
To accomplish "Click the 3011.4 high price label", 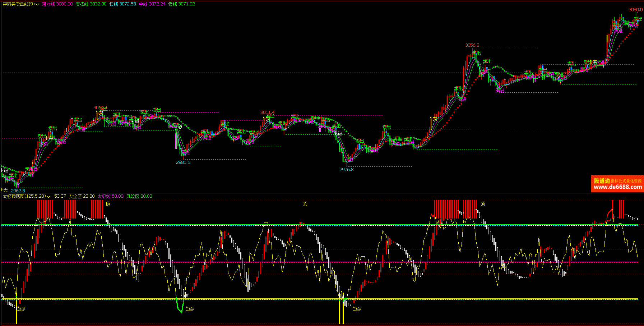I will (267, 113).
